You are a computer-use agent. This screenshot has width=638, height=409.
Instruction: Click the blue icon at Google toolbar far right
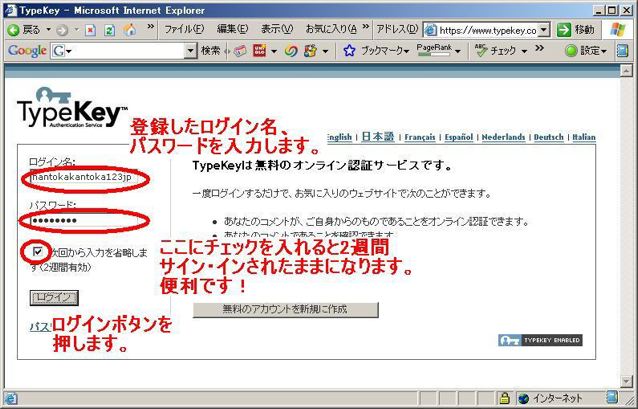point(622,51)
